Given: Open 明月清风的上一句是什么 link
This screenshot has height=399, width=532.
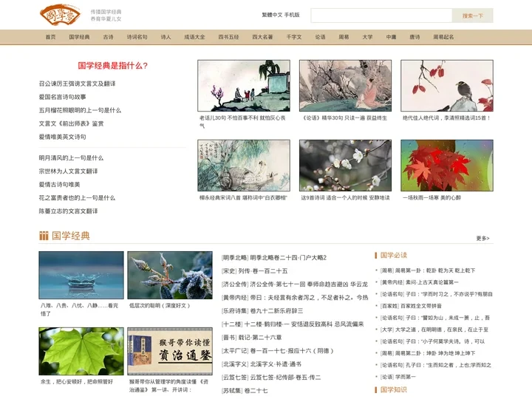Looking at the screenshot, I should click(x=71, y=158).
